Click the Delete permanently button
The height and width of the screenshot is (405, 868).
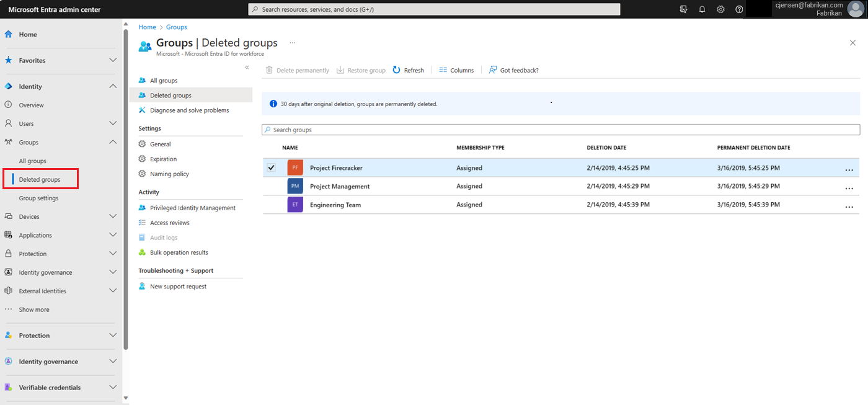(x=297, y=70)
